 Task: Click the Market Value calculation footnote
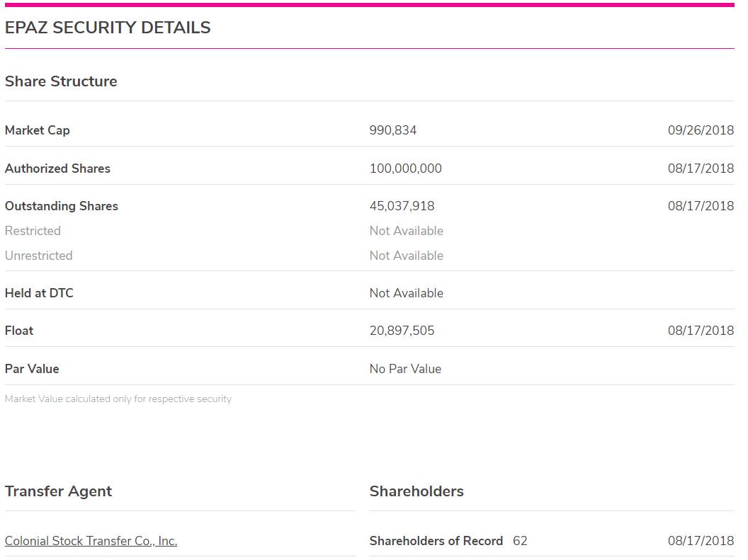tap(118, 399)
